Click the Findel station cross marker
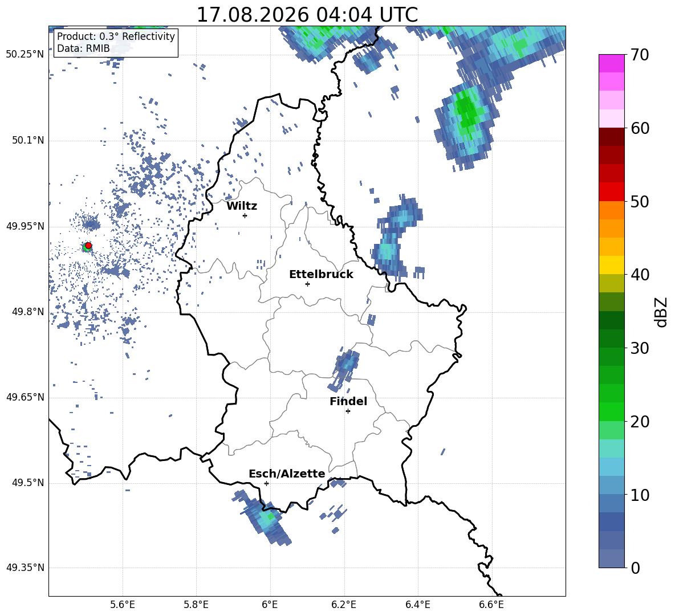Screen dimensions: 675x616 pos(348,411)
